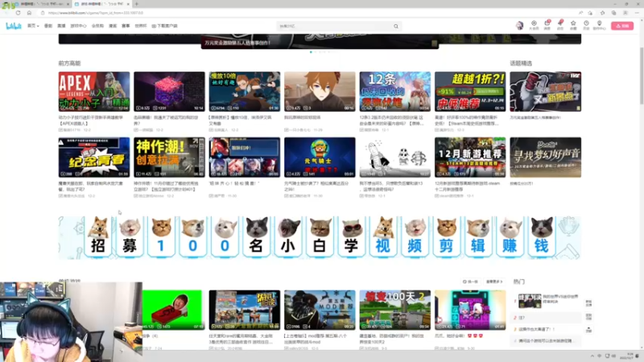Image resolution: width=644 pixels, height=362 pixels.
Task: Select the first carousel indicator dot
Action: click(311, 52)
